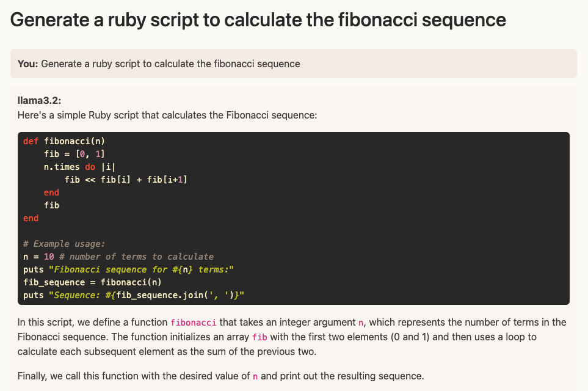
Task: Click the 'puts "Sequence:' last code line
Action: click(x=134, y=295)
